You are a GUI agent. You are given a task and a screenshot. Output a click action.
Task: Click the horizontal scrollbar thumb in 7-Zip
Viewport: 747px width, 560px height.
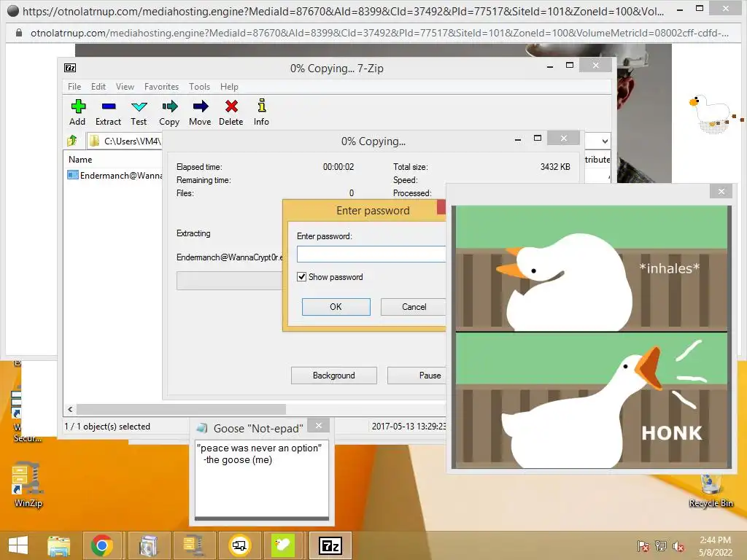(181, 410)
